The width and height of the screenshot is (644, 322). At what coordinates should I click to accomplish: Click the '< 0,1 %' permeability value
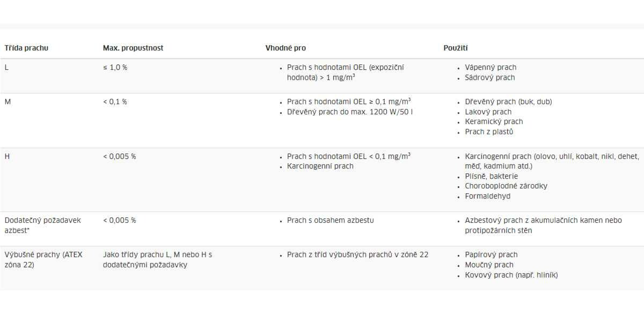115,101
